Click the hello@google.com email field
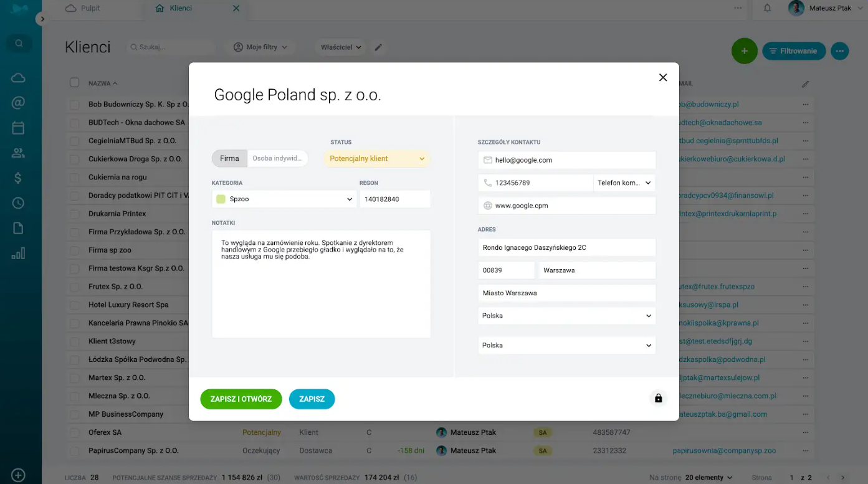The image size is (868, 484). point(566,160)
